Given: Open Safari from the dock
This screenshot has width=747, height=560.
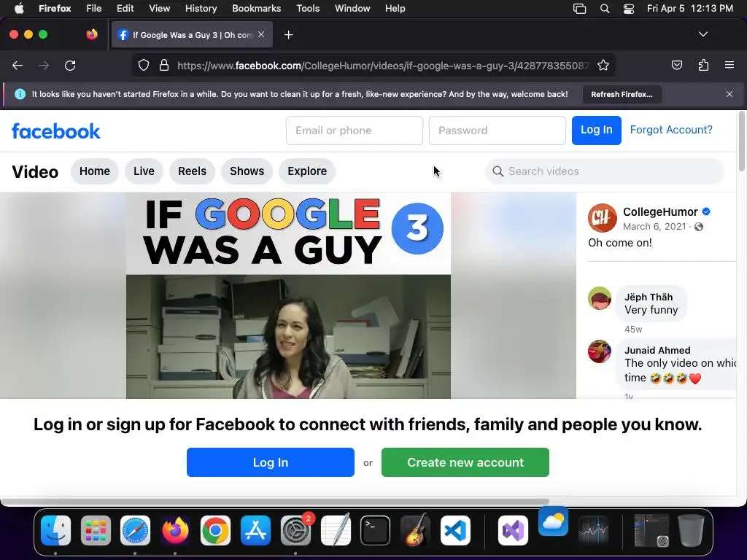Looking at the screenshot, I should [x=135, y=531].
